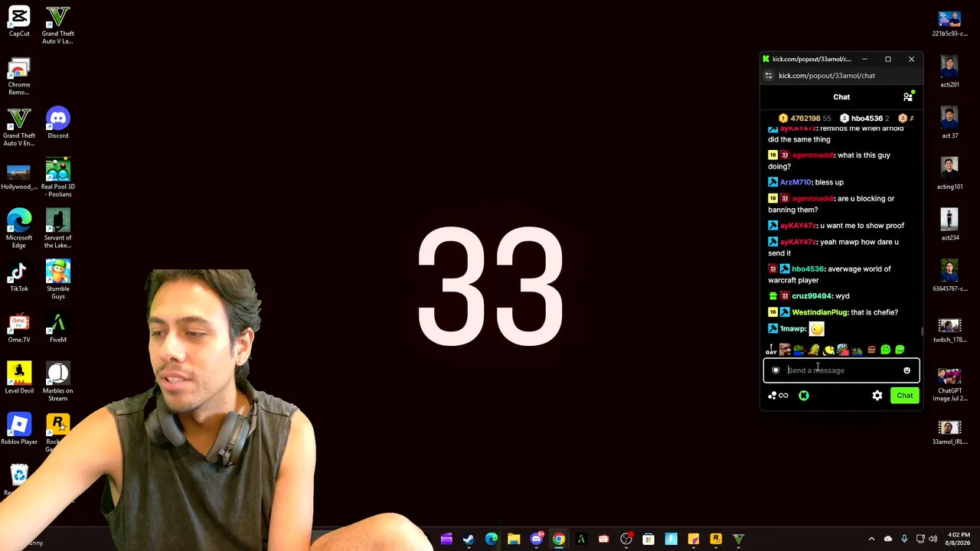
Task: Click top gifter 4762198 leaderboard entry
Action: coord(804,119)
